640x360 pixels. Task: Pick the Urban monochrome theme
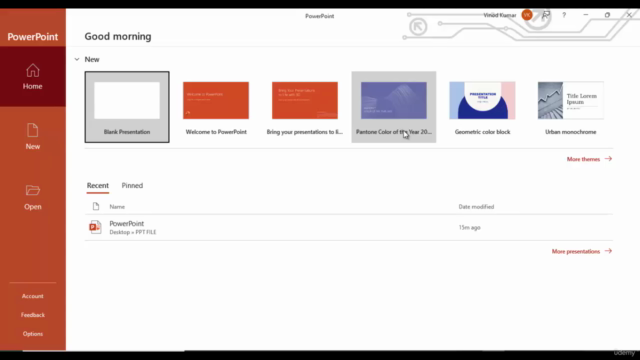click(571, 107)
